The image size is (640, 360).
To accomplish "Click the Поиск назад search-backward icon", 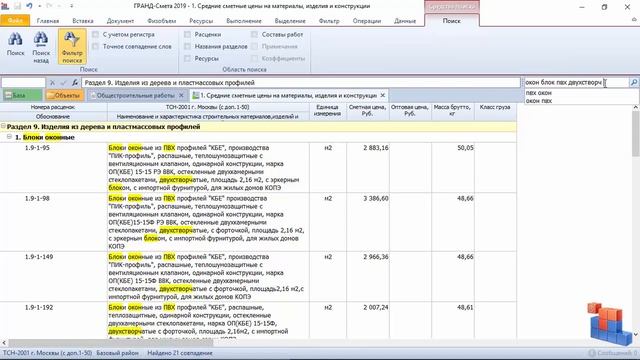I will [x=41, y=40].
